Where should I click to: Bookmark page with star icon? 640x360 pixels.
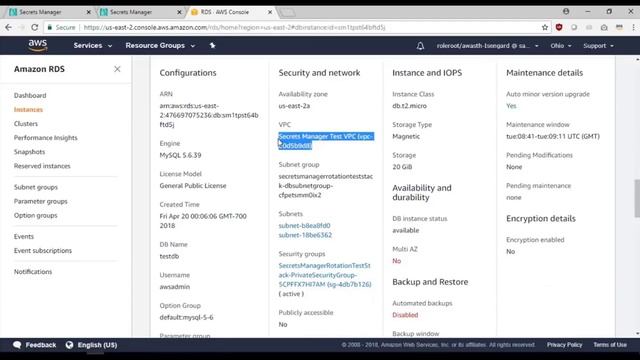point(545,27)
